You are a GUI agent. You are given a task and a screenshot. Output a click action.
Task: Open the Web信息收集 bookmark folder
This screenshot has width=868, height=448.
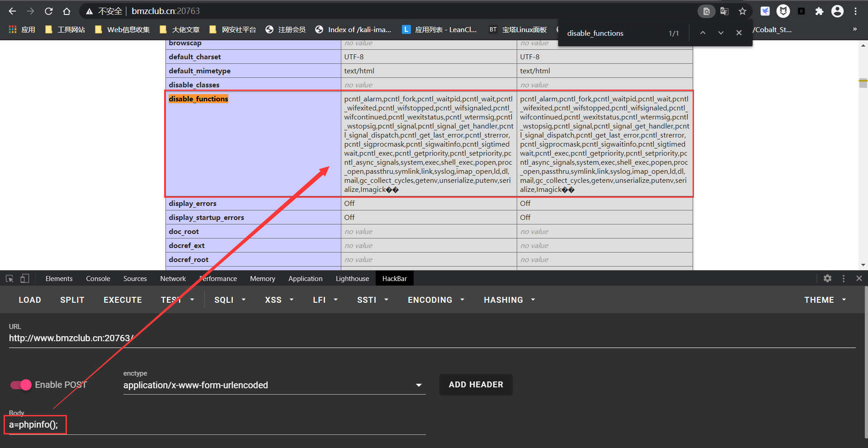click(123, 29)
